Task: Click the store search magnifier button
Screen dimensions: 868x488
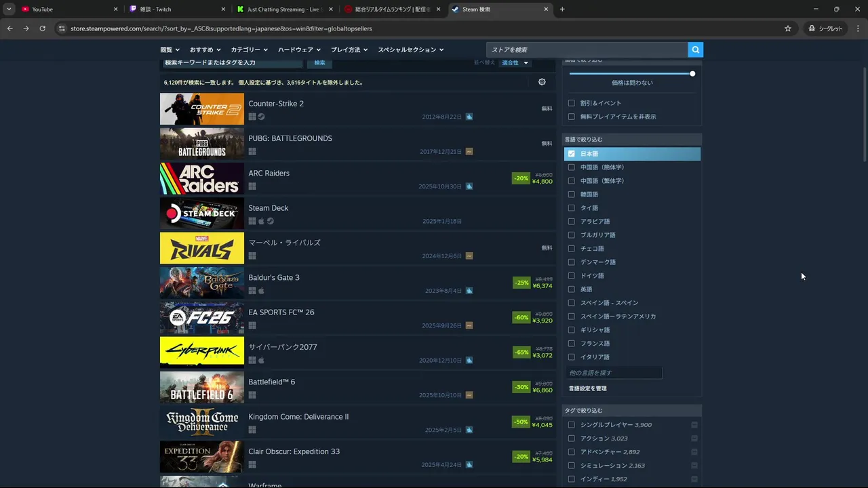Action: click(695, 49)
